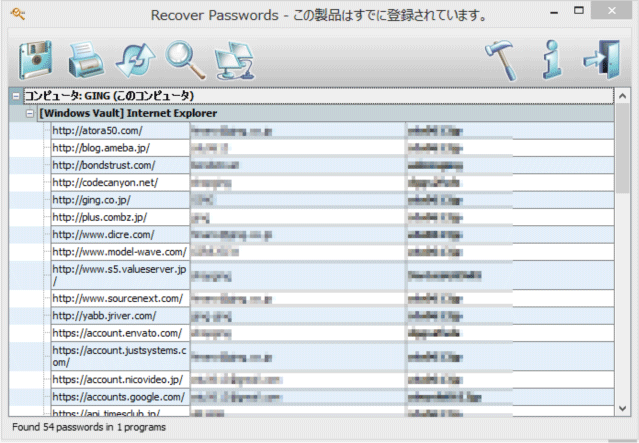Select the http://ging.co.jp/ entry

click(x=120, y=200)
